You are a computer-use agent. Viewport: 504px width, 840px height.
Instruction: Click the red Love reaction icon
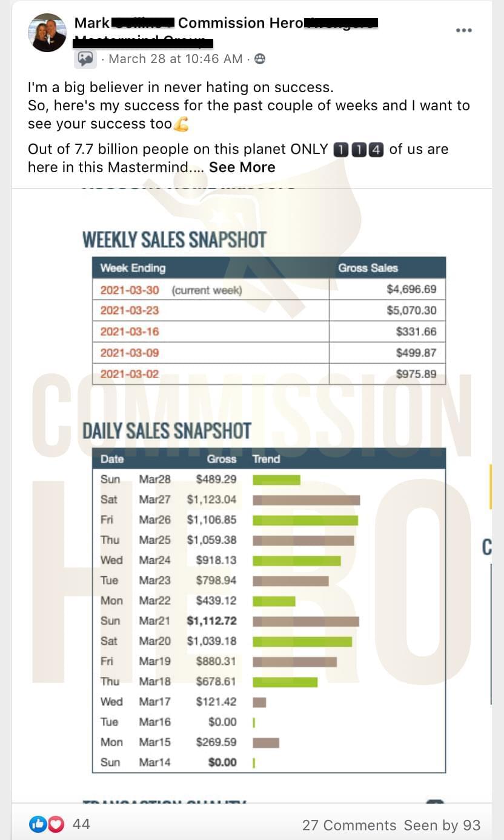tap(55, 824)
